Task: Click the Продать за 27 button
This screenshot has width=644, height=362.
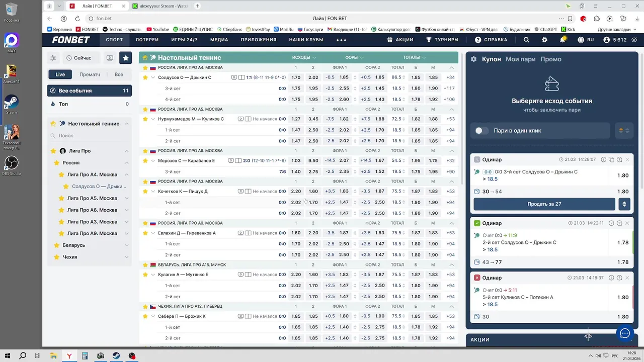Action: click(544, 204)
